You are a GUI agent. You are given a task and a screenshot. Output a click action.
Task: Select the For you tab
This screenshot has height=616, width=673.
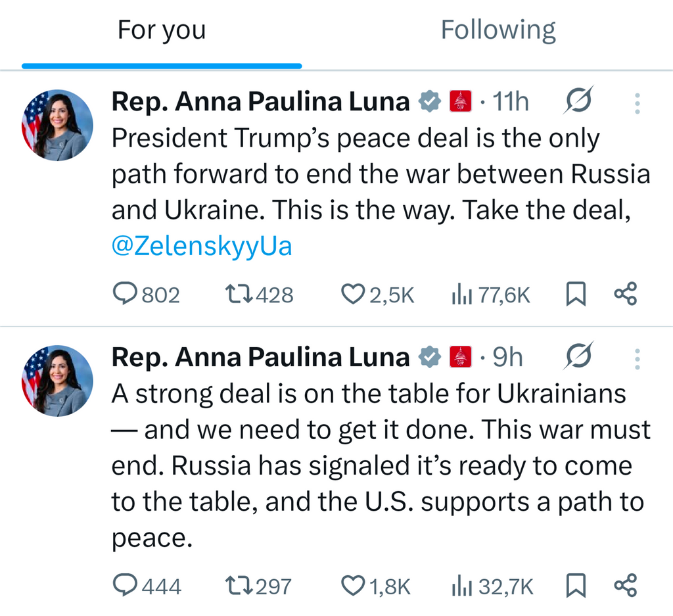click(x=162, y=31)
